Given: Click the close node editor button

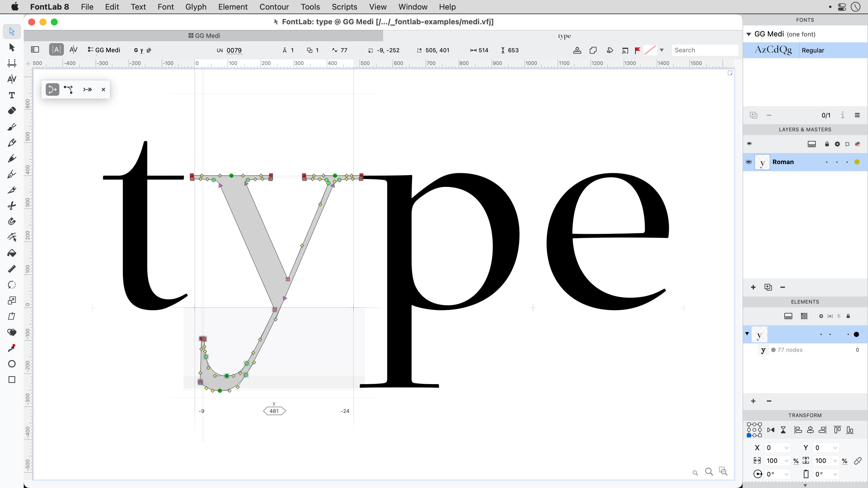Looking at the screenshot, I should 103,89.
